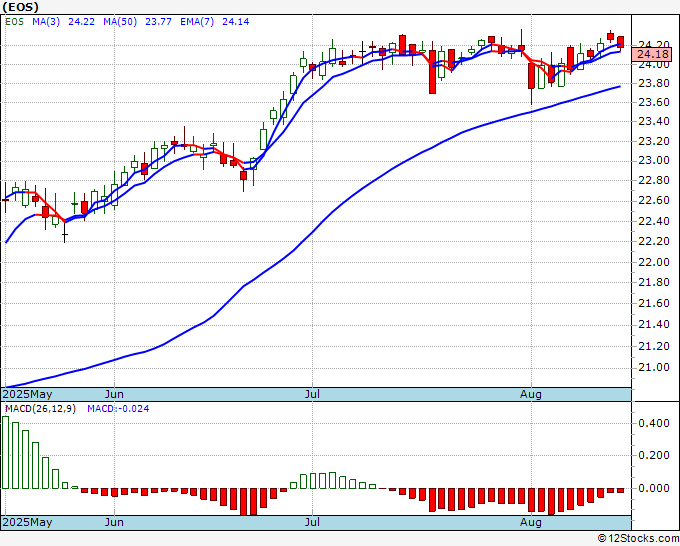Click 2025May on the price chart date axis

point(28,394)
